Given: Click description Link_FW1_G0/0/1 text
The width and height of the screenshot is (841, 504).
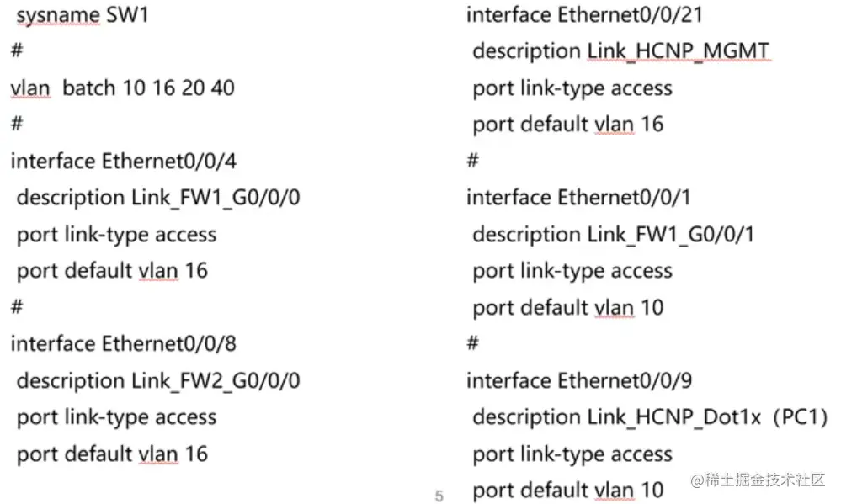Looking at the screenshot, I should point(613,234).
